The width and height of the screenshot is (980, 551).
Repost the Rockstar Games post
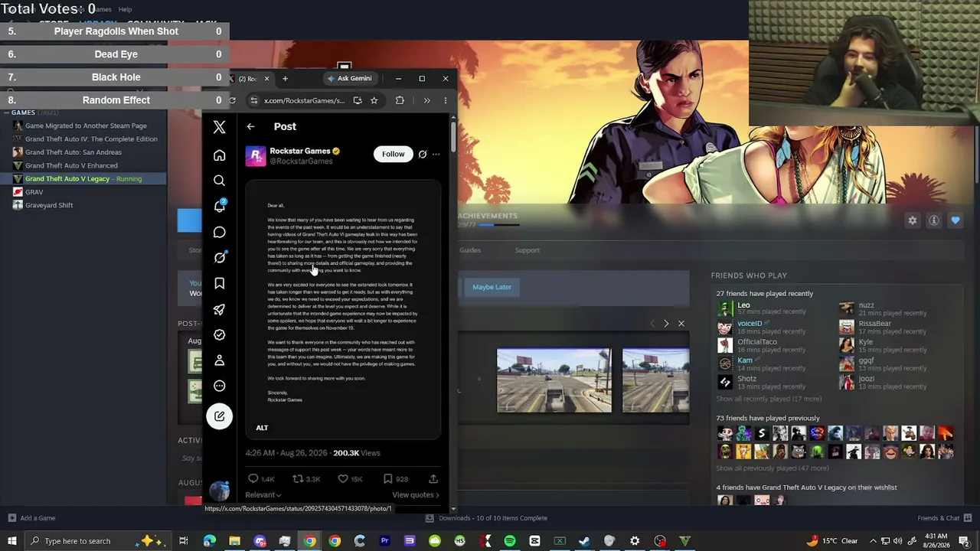click(x=299, y=479)
